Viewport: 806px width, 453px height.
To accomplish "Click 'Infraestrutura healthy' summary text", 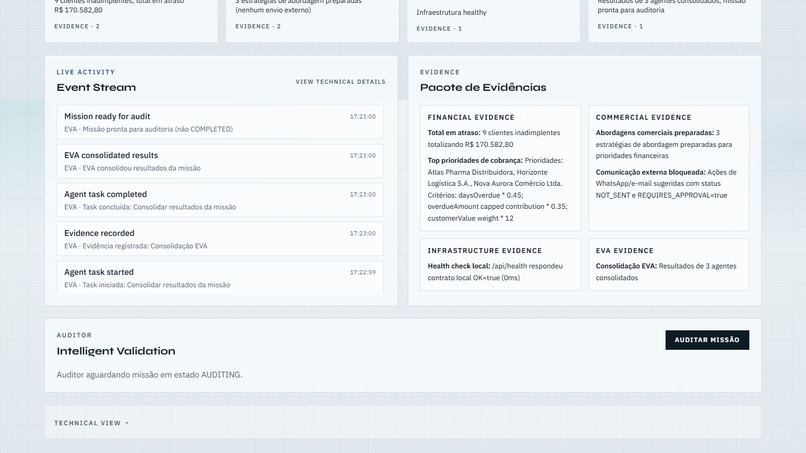I will click(x=451, y=12).
